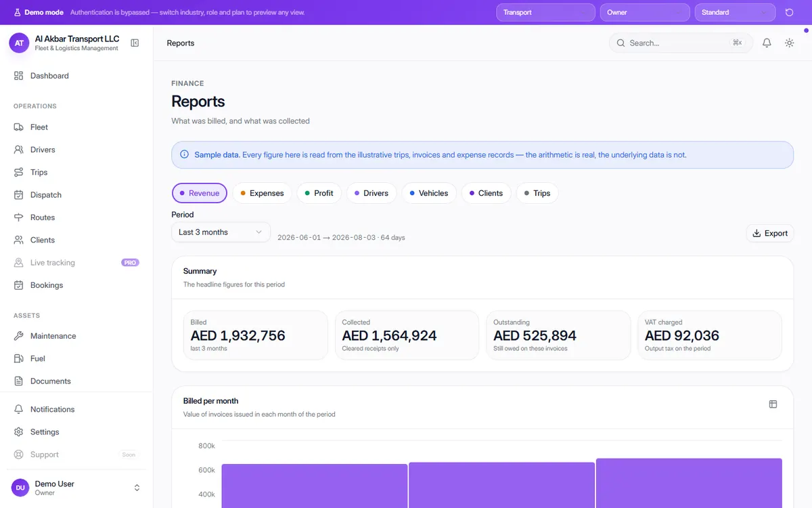
Task: Focus the Search input field
Action: (x=681, y=43)
